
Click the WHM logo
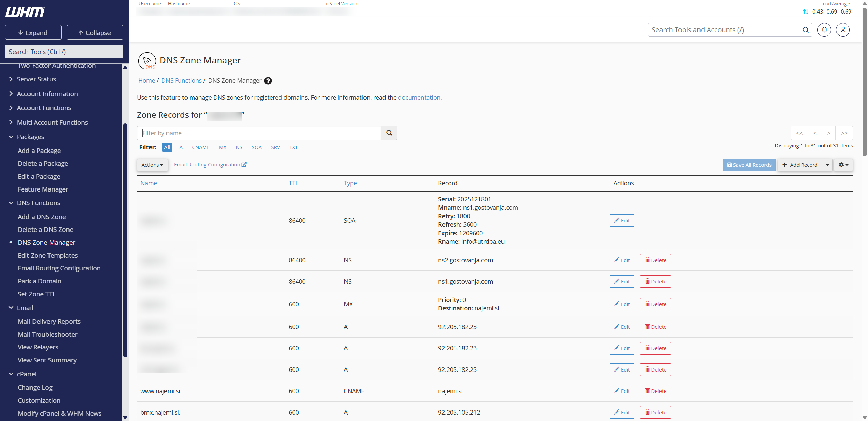pos(25,12)
